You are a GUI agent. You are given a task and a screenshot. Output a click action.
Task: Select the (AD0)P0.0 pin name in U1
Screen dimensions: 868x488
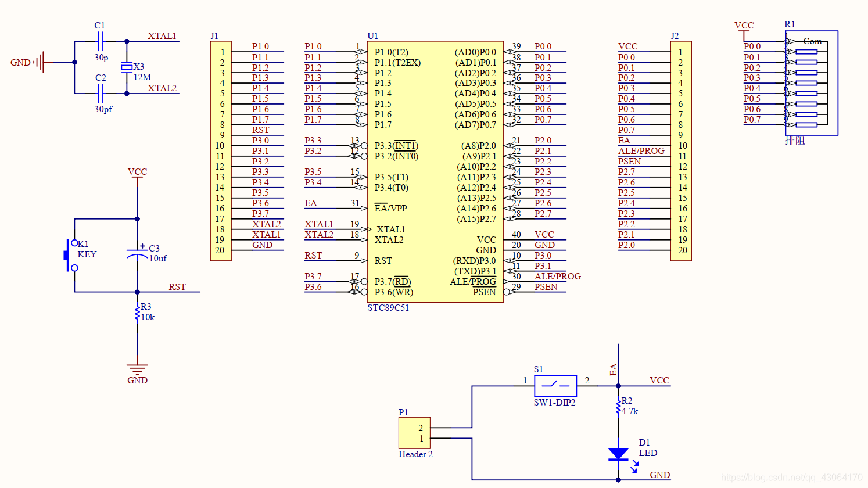475,52
